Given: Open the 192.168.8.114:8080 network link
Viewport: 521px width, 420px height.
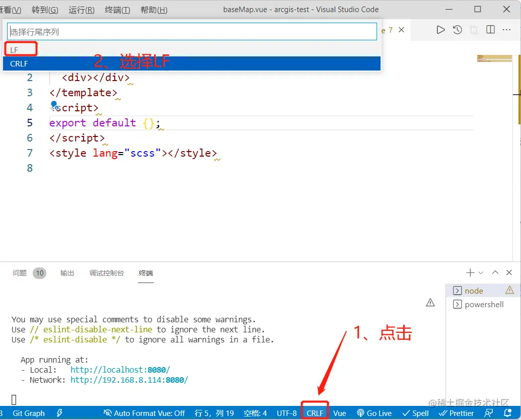Looking at the screenshot, I should pos(129,380).
